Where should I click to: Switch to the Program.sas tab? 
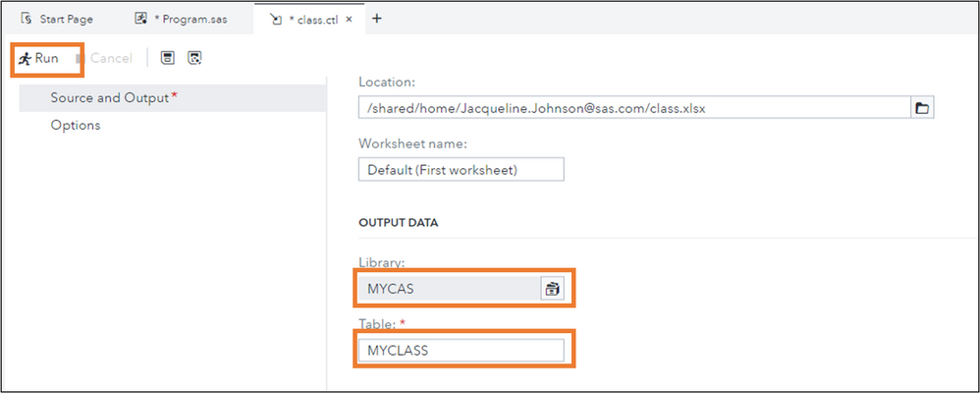[x=191, y=19]
